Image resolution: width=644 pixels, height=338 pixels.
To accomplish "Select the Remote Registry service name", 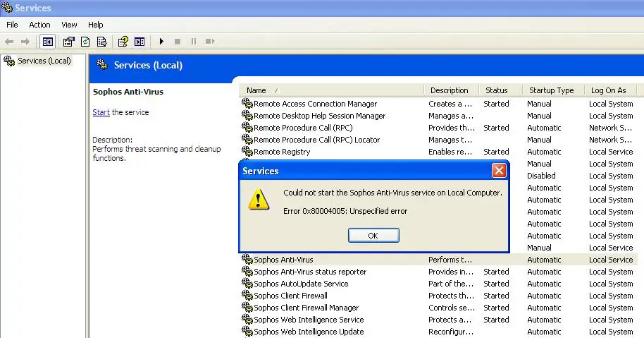I will (x=282, y=152).
